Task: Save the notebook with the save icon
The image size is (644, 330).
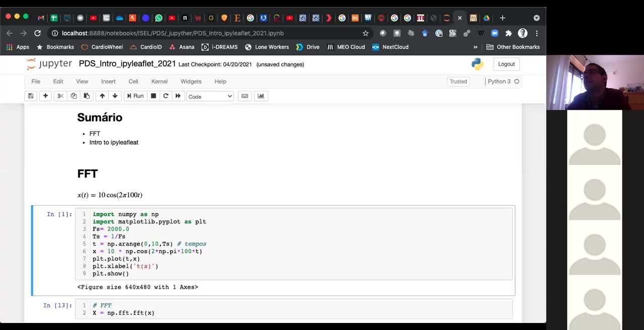Action: 31,96
